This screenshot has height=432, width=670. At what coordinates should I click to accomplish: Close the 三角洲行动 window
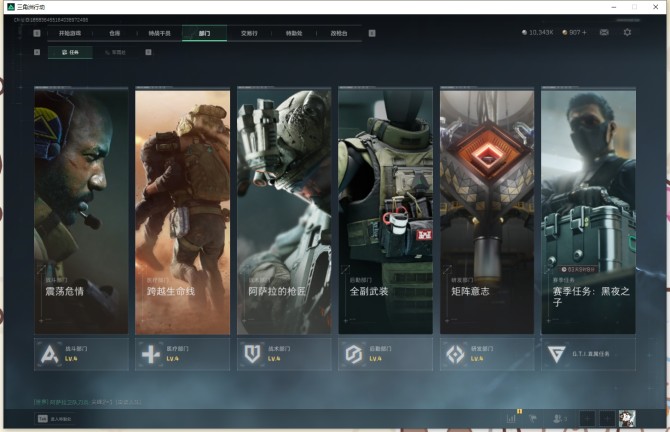(655, 7)
